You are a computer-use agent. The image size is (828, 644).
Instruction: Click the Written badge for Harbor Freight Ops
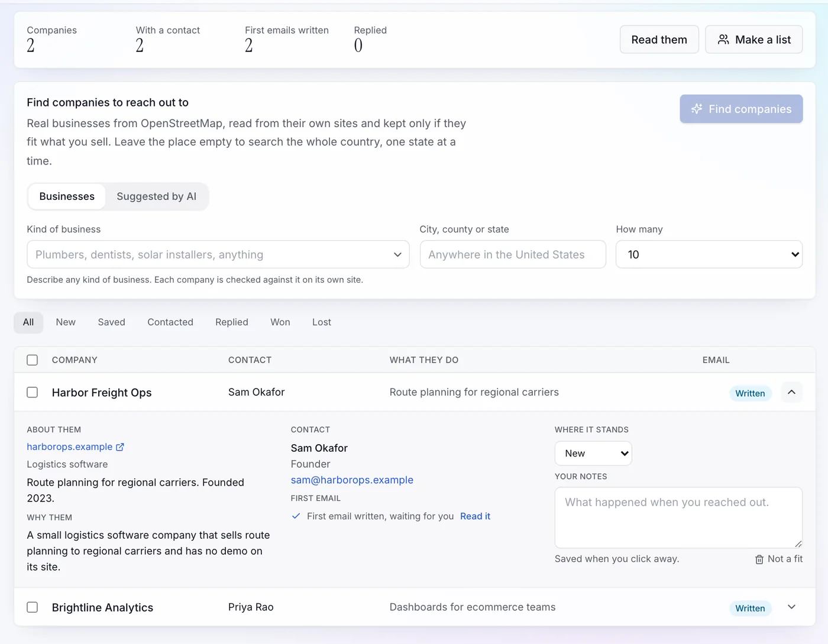pyautogui.click(x=750, y=393)
